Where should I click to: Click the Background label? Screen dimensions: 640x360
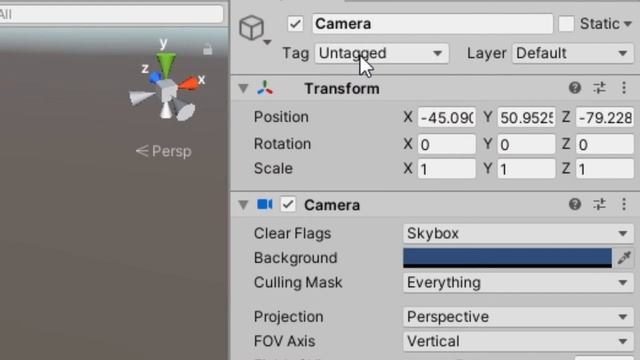pos(296,258)
